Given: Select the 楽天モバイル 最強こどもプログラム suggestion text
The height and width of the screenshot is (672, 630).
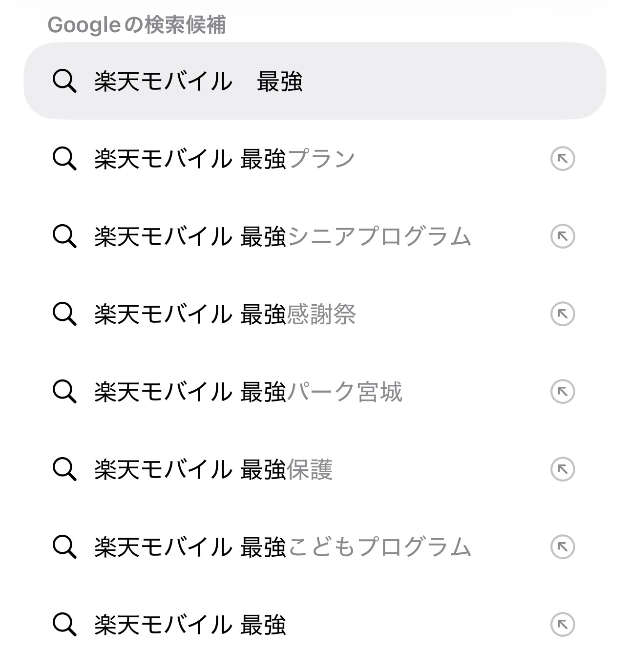Looking at the screenshot, I should (282, 547).
